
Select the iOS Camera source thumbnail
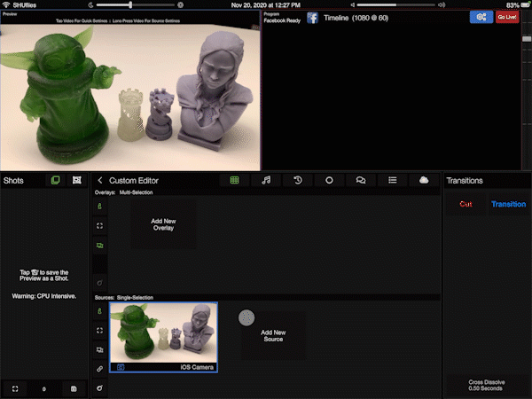163,336
